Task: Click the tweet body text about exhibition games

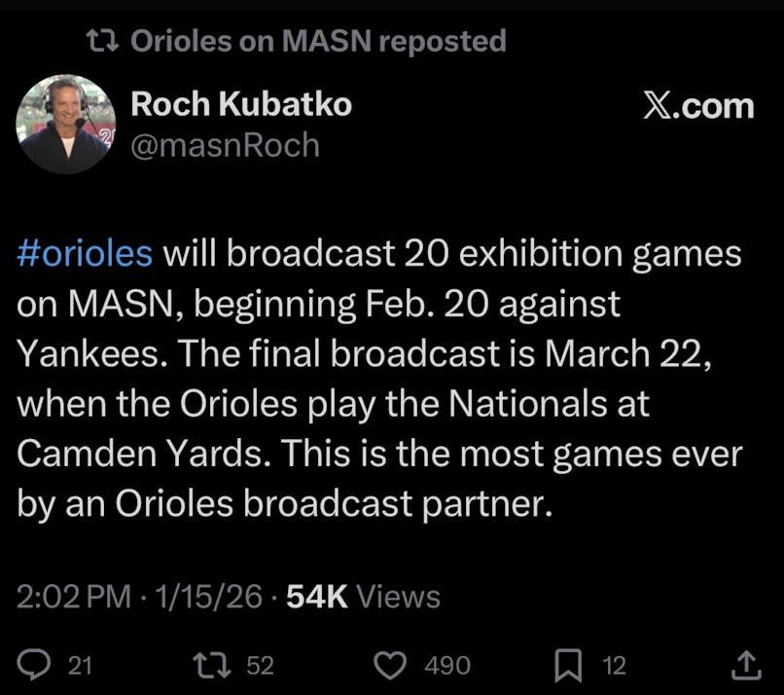Action: point(379,380)
